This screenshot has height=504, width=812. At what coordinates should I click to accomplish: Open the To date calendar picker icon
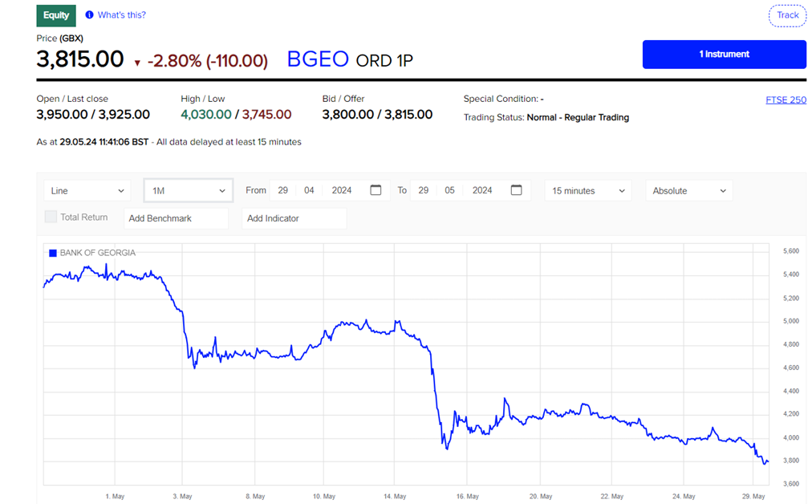[516, 190]
